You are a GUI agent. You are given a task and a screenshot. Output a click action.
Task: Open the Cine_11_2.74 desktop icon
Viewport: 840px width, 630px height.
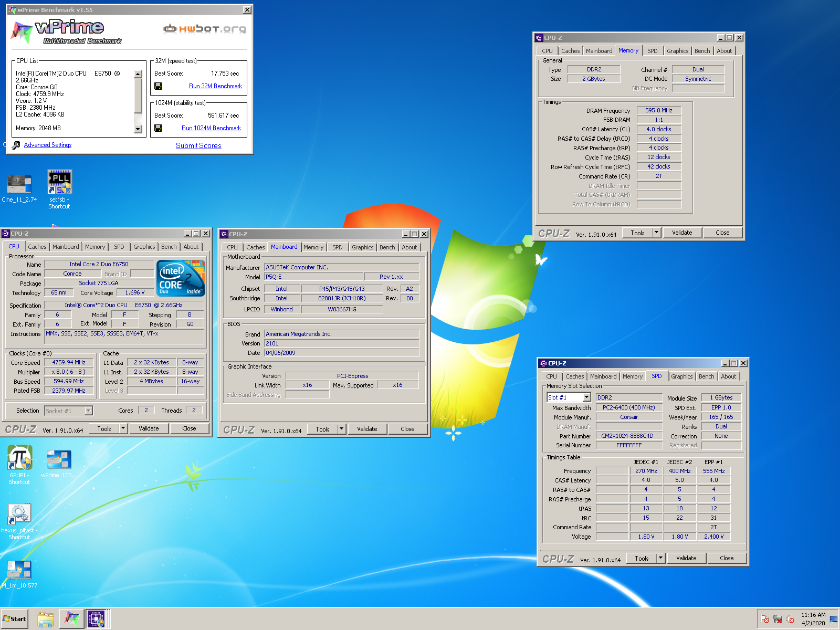[19, 188]
